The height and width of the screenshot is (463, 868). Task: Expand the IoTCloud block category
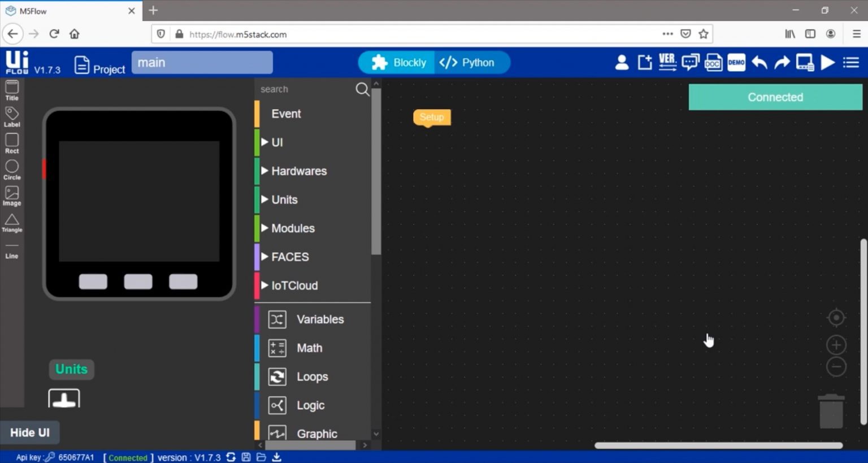pos(294,285)
